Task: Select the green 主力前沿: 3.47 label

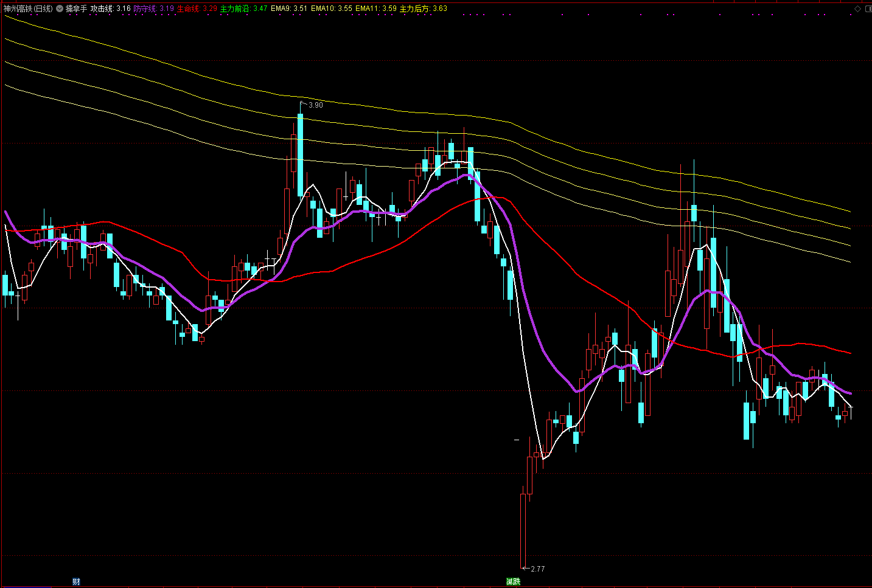Action: tap(244, 9)
